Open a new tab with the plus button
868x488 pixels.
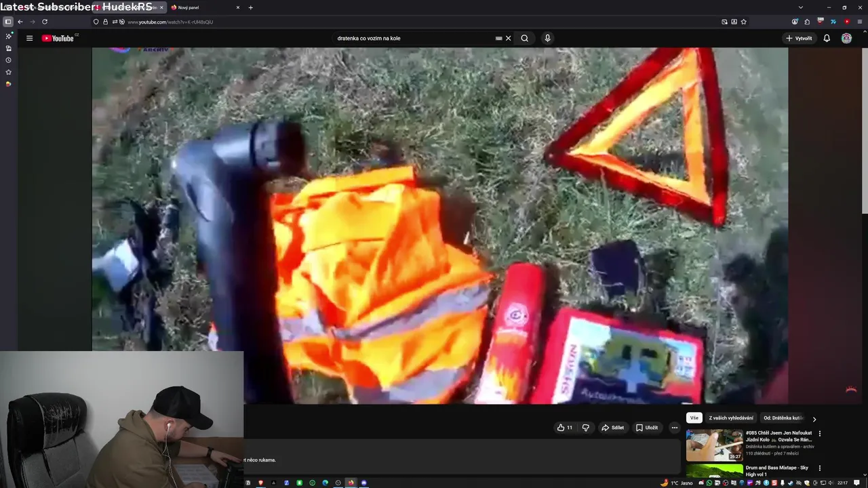point(250,7)
